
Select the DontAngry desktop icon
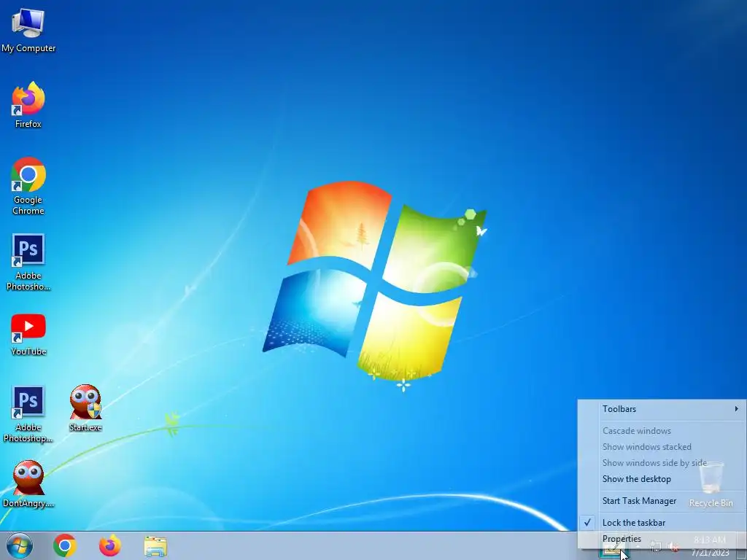(28, 484)
